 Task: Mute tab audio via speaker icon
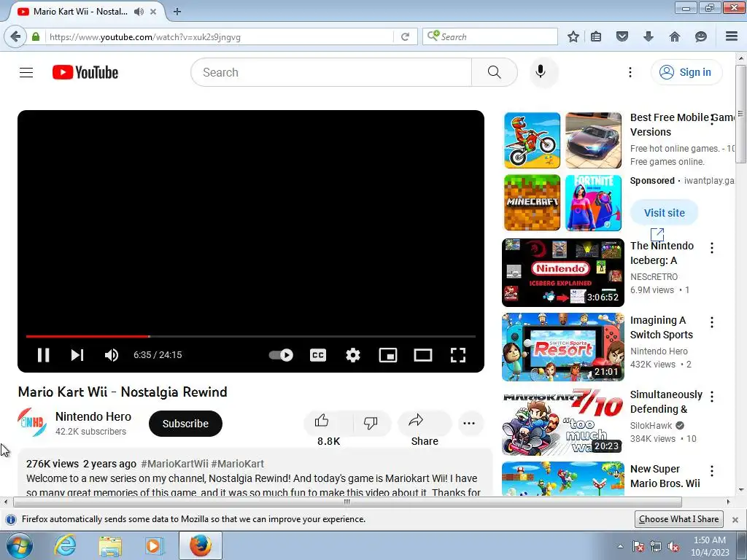[139, 12]
